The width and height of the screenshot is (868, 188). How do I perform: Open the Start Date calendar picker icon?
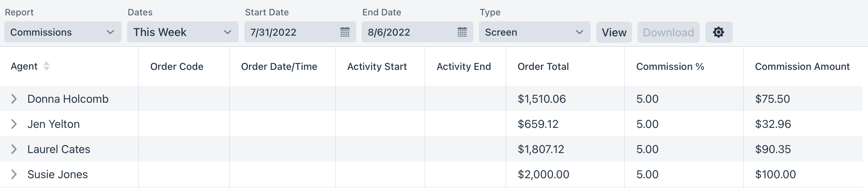(345, 32)
